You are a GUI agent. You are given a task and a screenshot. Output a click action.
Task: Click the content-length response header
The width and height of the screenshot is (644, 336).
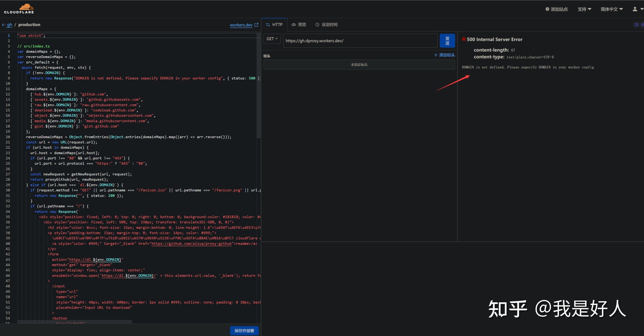pyautogui.click(x=494, y=50)
